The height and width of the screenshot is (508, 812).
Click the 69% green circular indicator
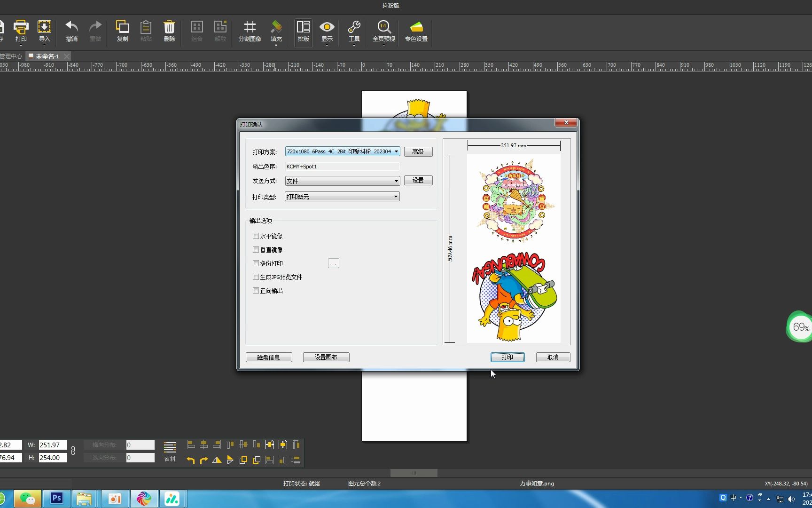point(799,326)
